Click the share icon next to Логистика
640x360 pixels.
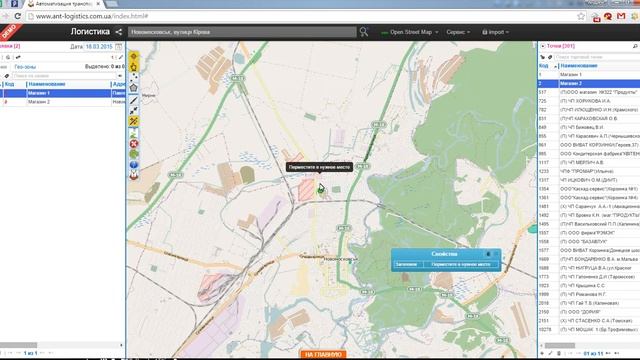118,32
